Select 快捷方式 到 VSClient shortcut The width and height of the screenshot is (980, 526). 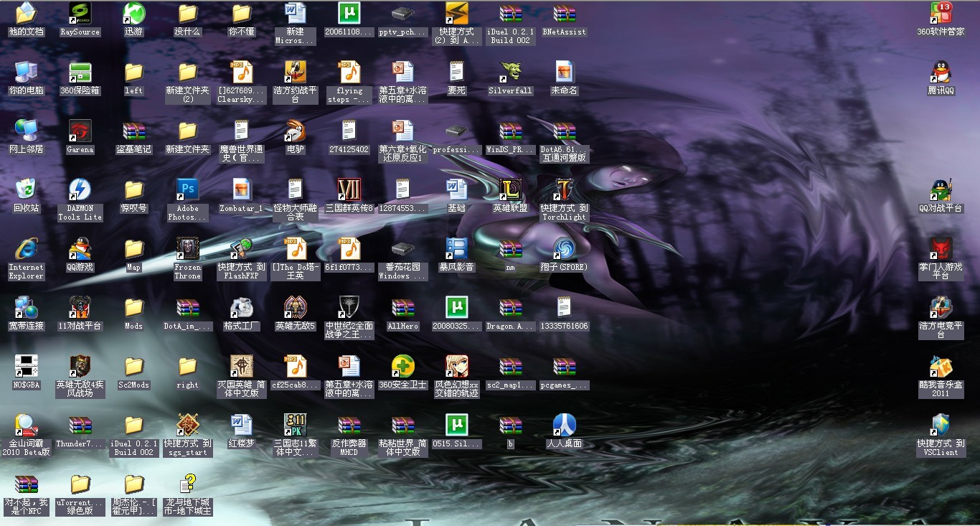941,425
